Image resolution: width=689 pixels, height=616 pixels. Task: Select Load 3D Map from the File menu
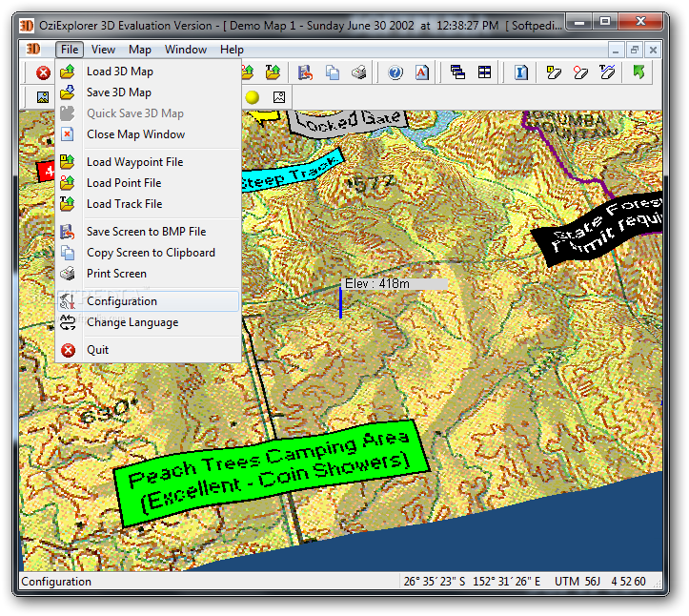point(149,72)
